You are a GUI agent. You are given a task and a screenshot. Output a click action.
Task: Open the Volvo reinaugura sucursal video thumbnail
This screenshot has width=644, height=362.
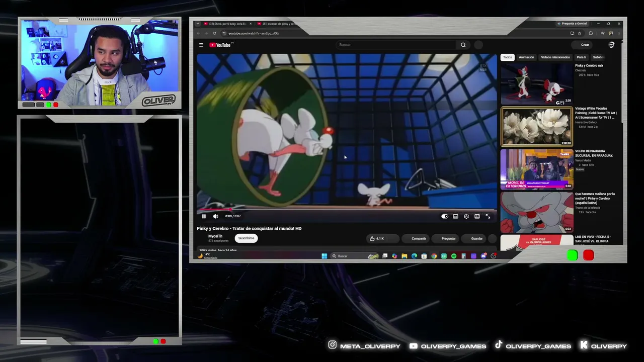point(536,169)
